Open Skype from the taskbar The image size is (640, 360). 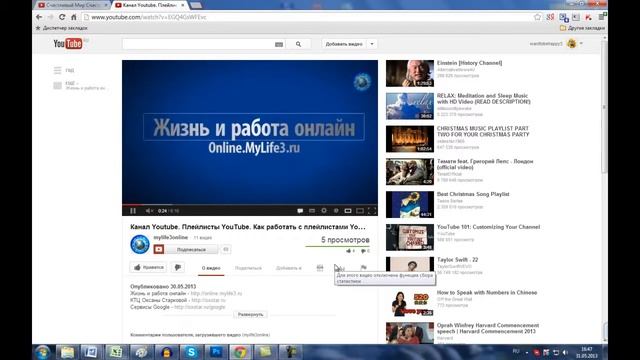191,352
